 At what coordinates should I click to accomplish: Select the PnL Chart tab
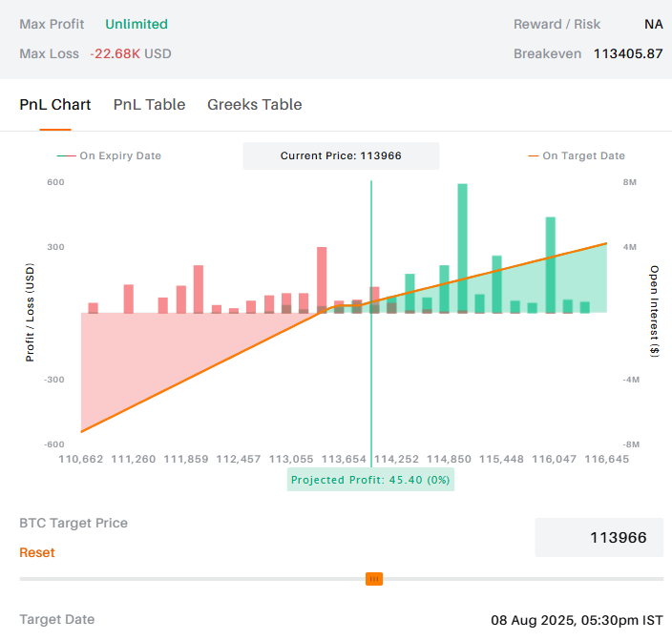55,105
